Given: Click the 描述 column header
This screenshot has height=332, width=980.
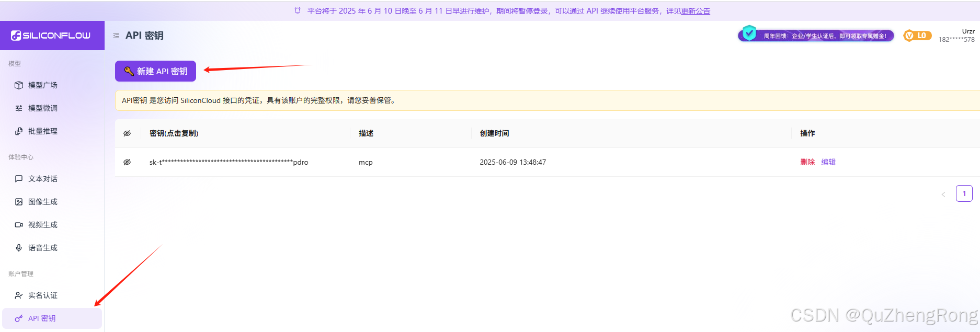Looking at the screenshot, I should pos(366,133).
